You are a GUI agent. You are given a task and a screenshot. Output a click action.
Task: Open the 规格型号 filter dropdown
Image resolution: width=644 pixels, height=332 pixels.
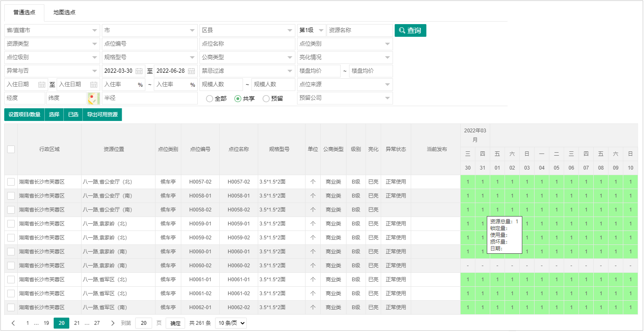[x=150, y=58]
